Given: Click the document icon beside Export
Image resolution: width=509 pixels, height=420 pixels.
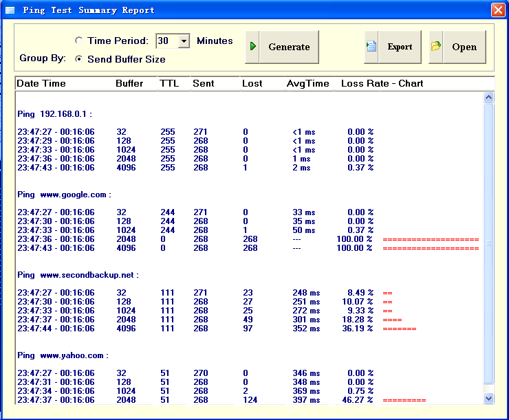Looking at the screenshot, I should pos(371,47).
